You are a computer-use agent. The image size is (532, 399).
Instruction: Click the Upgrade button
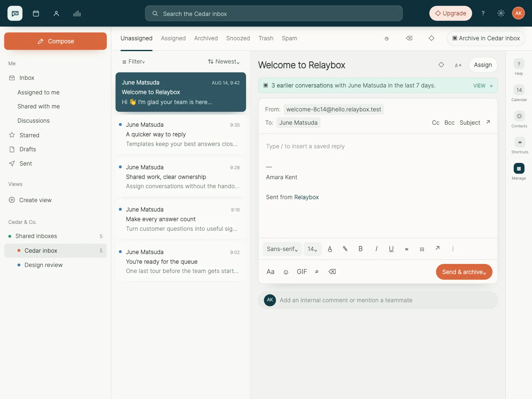pyautogui.click(x=451, y=13)
